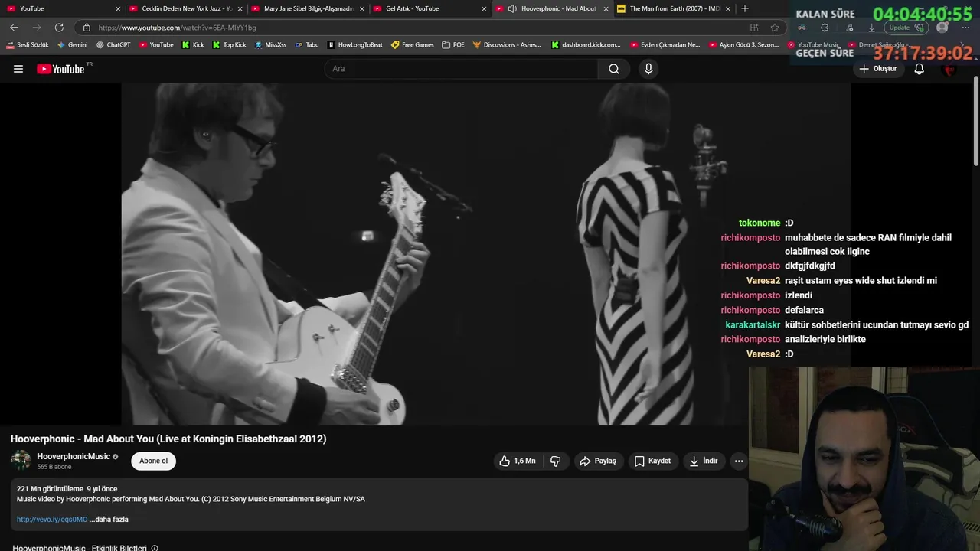Open the vevo.ly/cqs0MO link
Image resolution: width=980 pixels, height=551 pixels.
point(52,520)
